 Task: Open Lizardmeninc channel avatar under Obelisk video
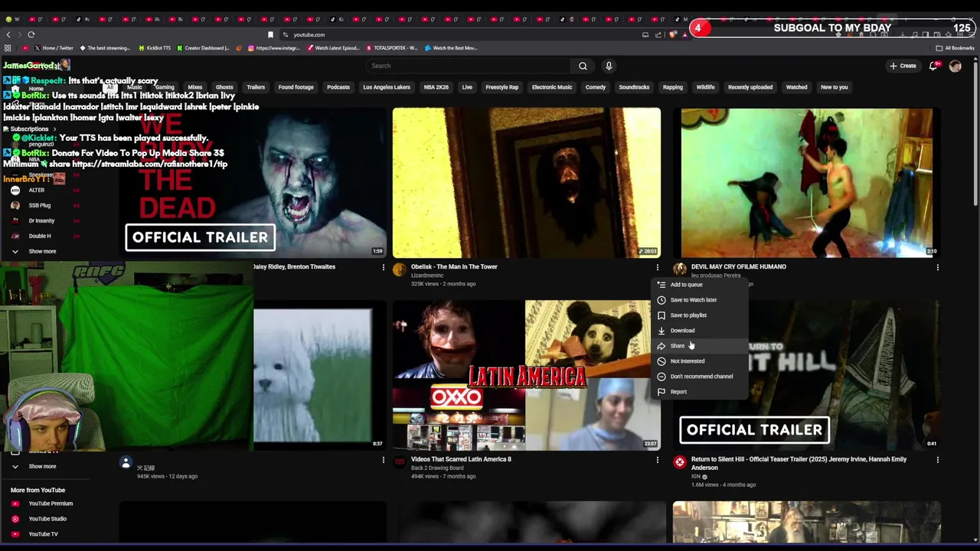coord(400,269)
